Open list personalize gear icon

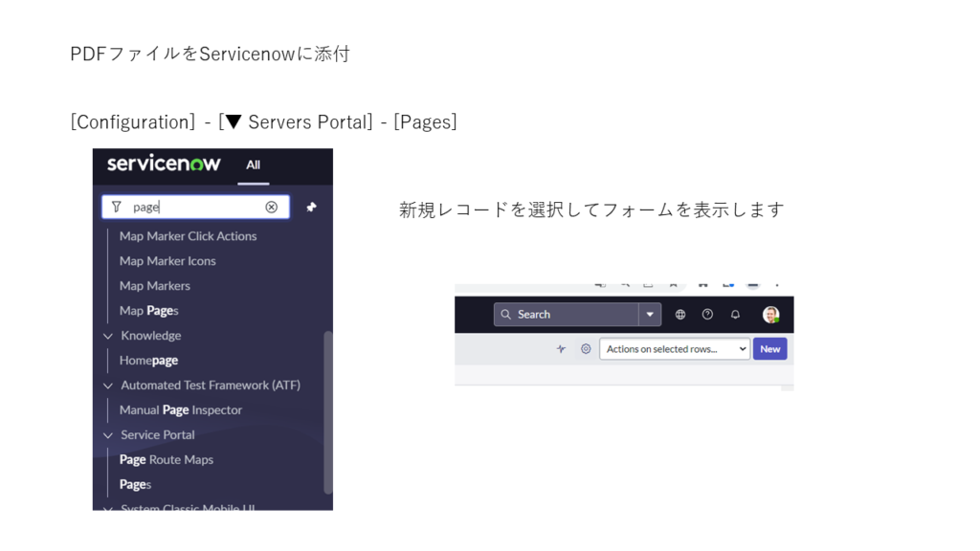(x=586, y=349)
